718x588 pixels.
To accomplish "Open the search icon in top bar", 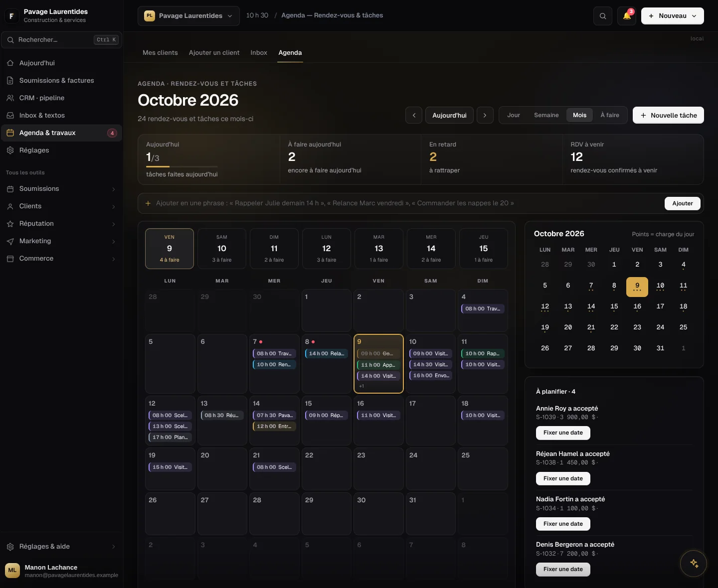I will click(x=603, y=16).
